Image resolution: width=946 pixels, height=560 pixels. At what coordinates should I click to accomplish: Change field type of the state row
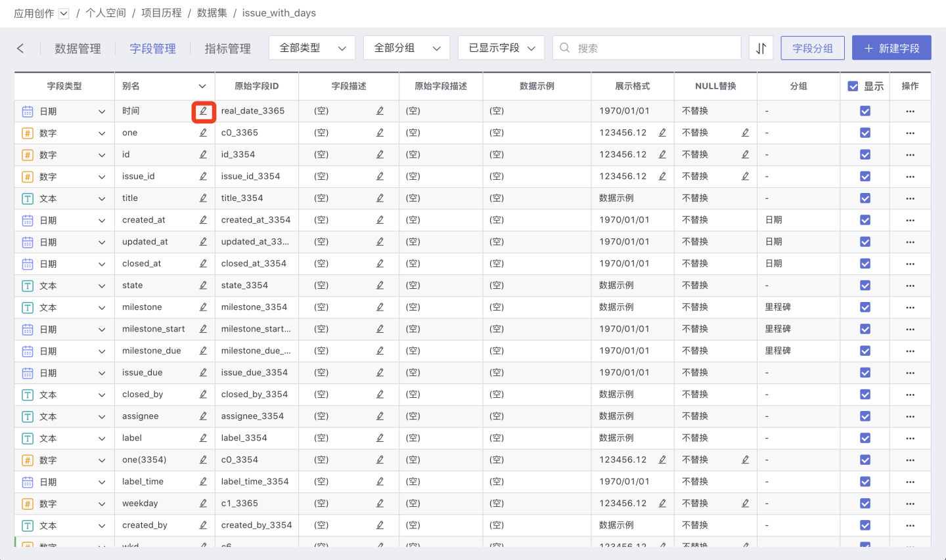click(x=102, y=286)
